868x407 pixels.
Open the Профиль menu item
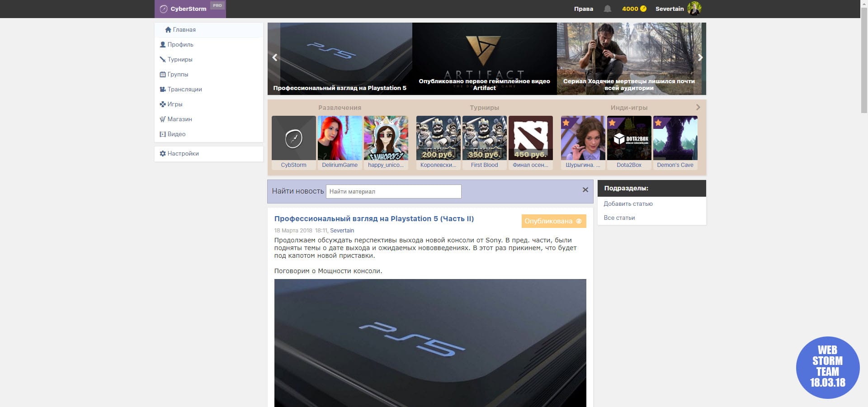click(209, 44)
